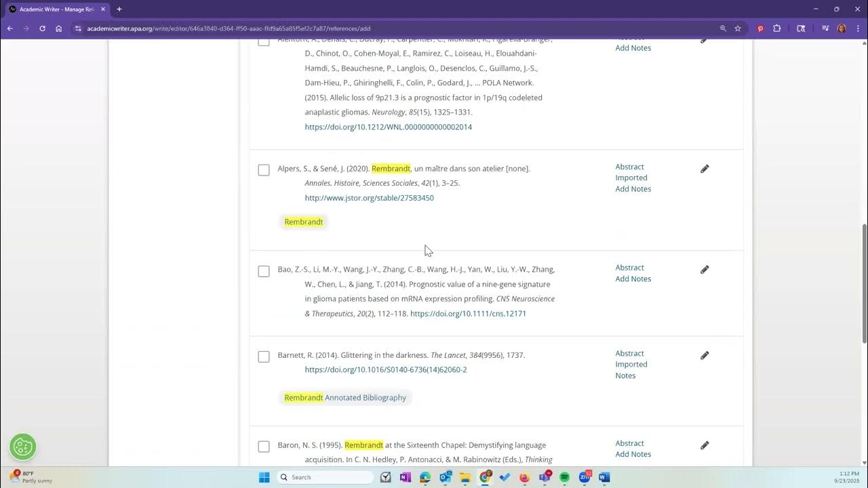Open the Chrome three-dot menu
This screenshot has height=488, width=868.
tap(856, 28)
